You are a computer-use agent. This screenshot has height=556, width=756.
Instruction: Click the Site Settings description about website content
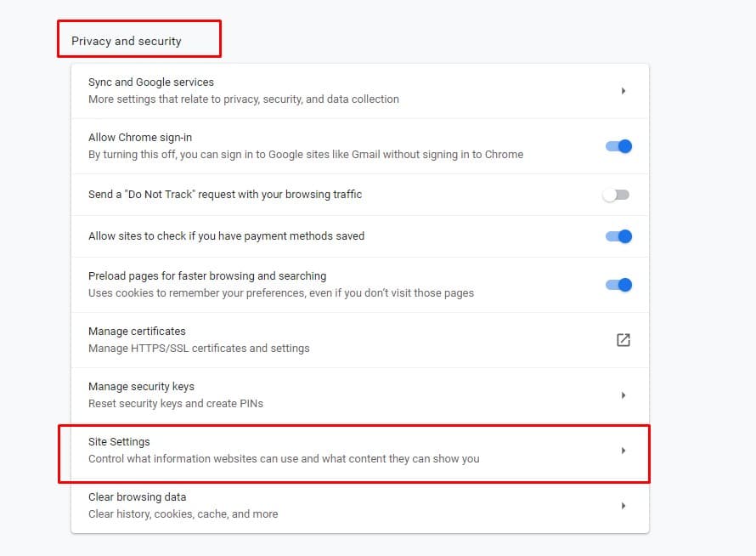coord(284,459)
